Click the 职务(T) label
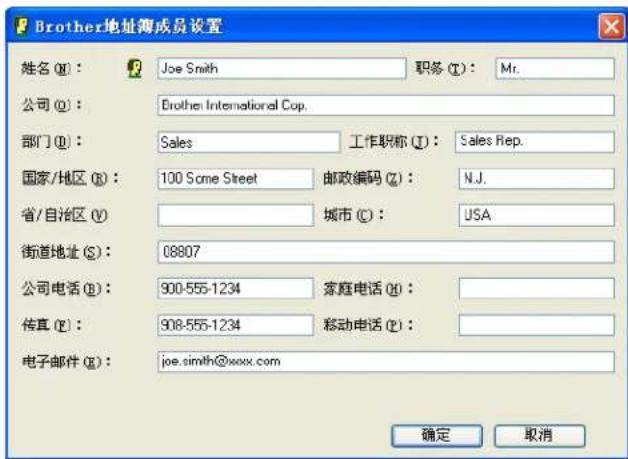This screenshot has height=459, width=628. (x=445, y=68)
